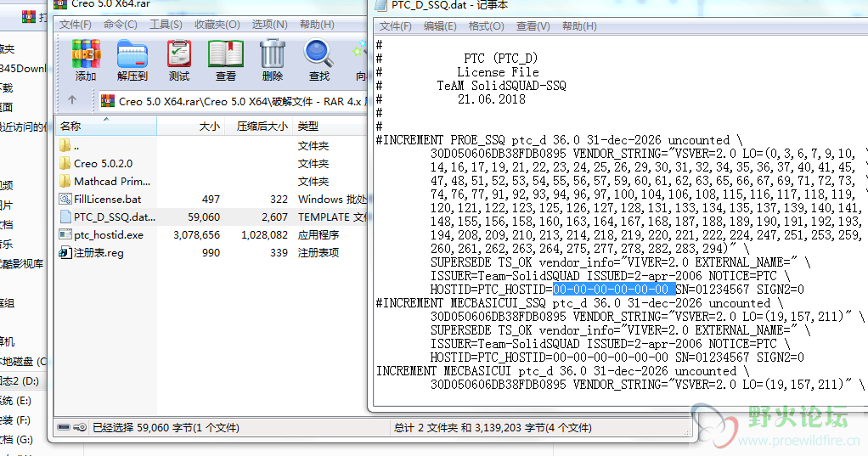The width and height of the screenshot is (868, 456).
Task: Open WinRAR 收藏夹(O) menu
Action: [217, 25]
